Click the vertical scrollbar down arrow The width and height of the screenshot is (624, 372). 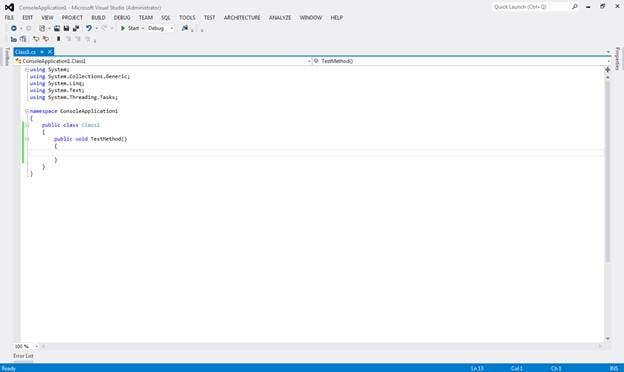click(x=608, y=339)
